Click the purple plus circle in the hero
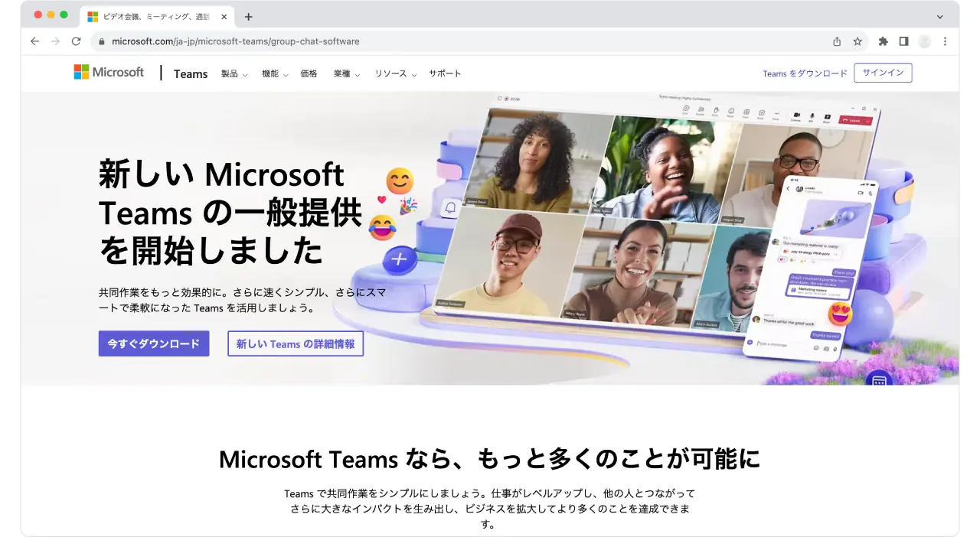This screenshot has width=980, height=537. point(399,259)
